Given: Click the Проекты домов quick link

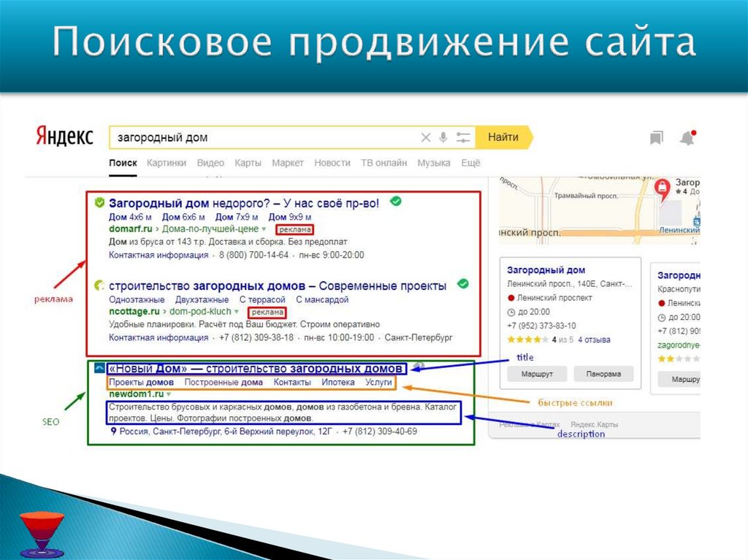Looking at the screenshot, I should [141, 382].
